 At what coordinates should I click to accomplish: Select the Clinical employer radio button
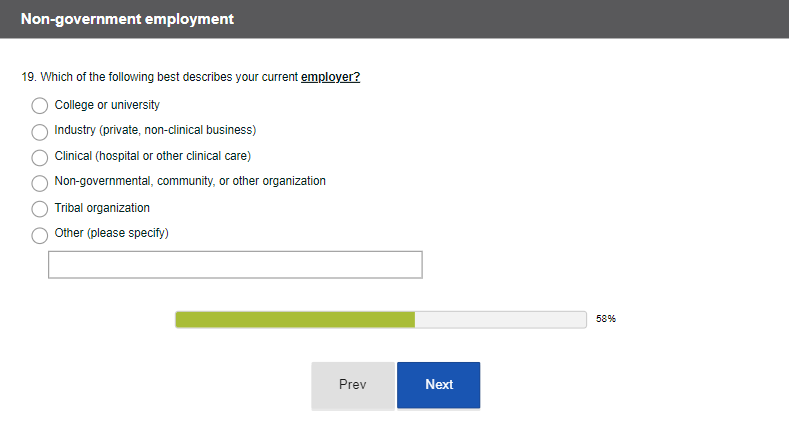click(40, 157)
